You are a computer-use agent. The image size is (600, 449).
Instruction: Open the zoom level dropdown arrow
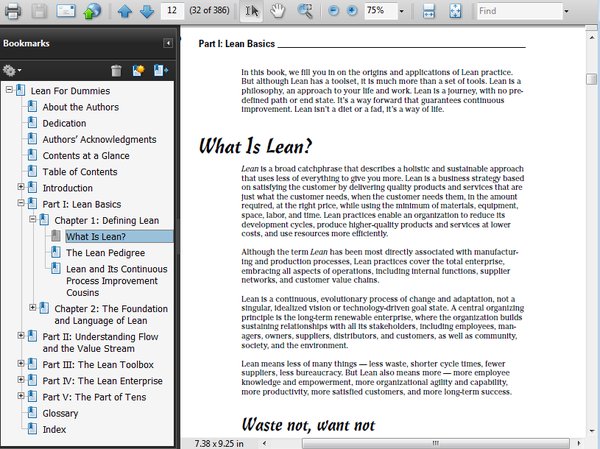coord(401,11)
